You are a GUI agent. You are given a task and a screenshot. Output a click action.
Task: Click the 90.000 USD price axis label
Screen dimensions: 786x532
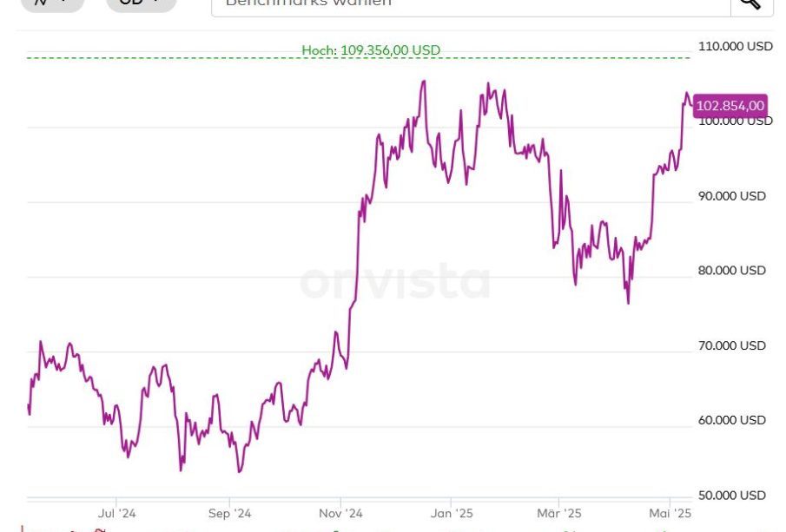(x=732, y=196)
